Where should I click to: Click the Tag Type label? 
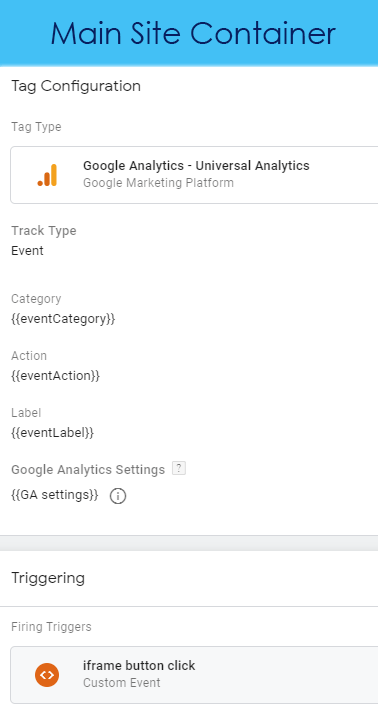tap(36, 127)
